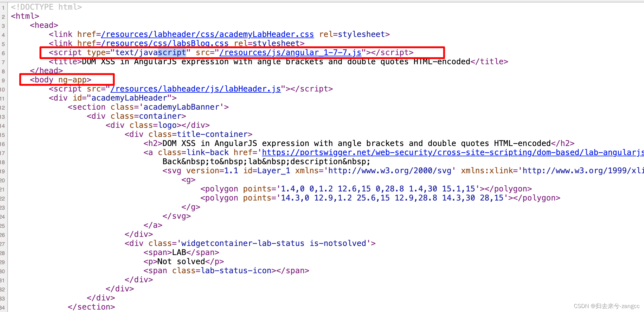Open the academyLabHeader.css stylesheet link
The width and height of the screenshot is (644, 312).
[207, 34]
